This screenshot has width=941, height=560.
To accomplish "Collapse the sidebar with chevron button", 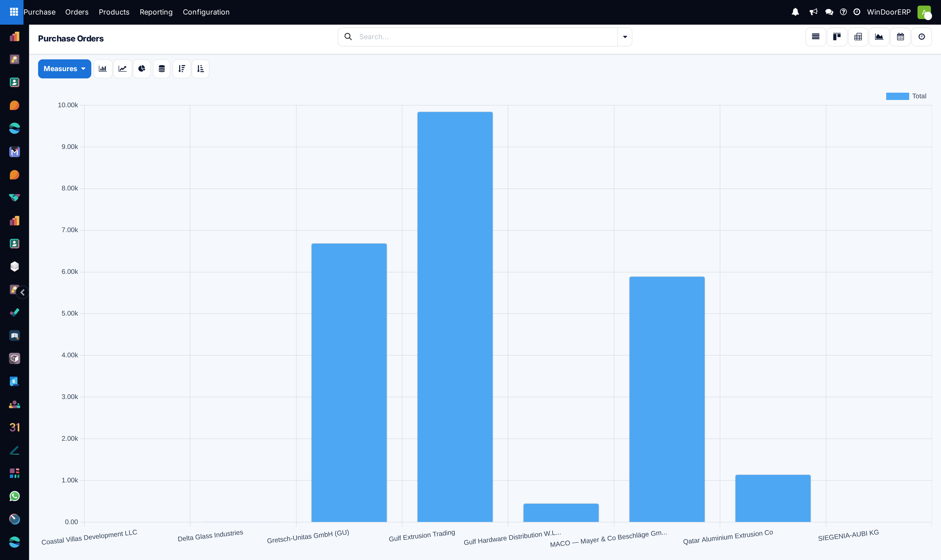I will 23,292.
